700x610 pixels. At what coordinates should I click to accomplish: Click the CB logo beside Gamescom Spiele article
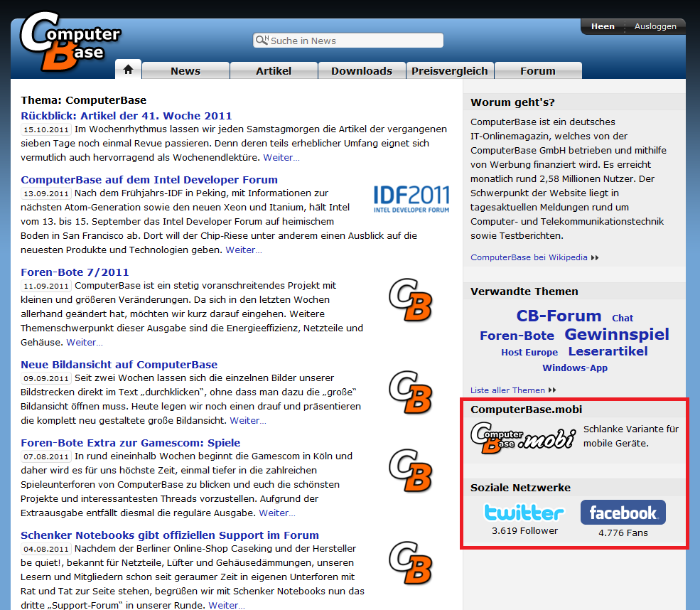coord(410,470)
